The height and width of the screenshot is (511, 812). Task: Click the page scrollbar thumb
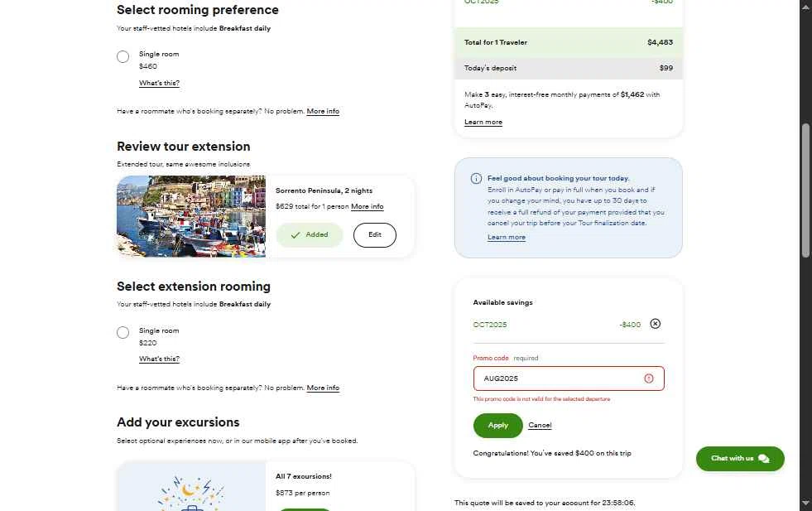click(x=805, y=190)
